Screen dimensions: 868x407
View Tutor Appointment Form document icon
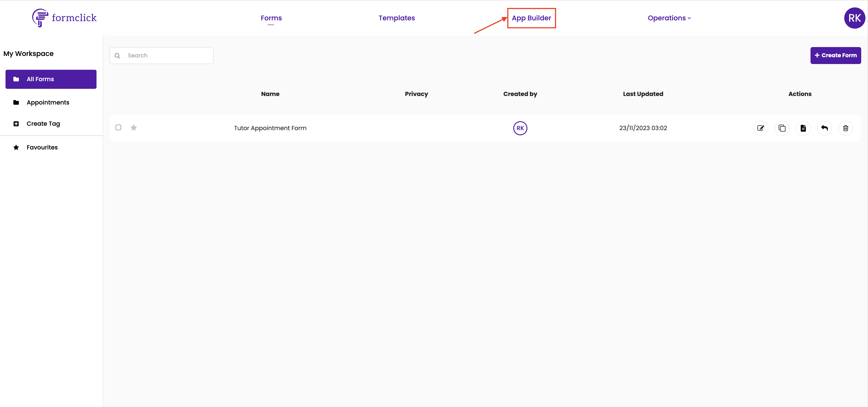tap(803, 128)
